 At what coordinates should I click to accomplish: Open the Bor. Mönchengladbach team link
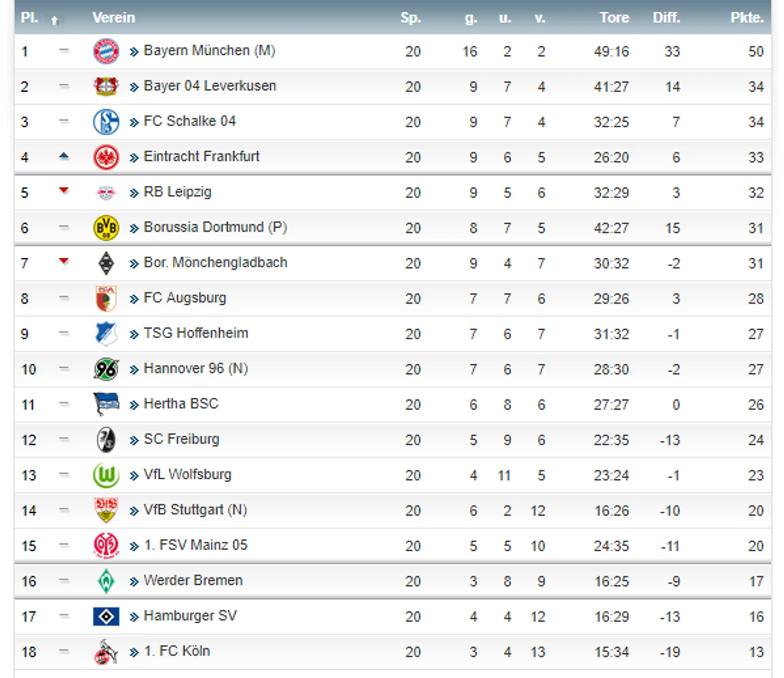pyautogui.click(x=215, y=263)
